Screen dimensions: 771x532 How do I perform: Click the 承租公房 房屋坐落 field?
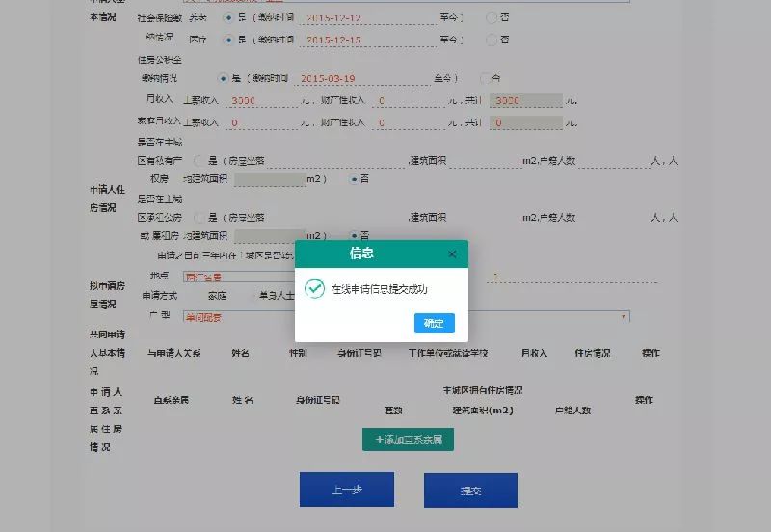[336, 217]
